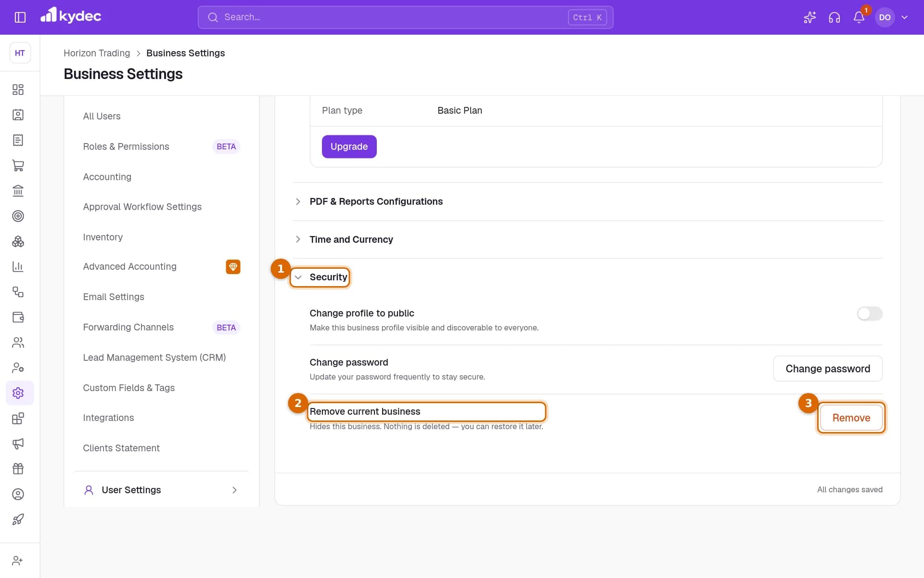Click the add user icon at bottom
Image resolution: width=924 pixels, height=578 pixels.
point(18,561)
